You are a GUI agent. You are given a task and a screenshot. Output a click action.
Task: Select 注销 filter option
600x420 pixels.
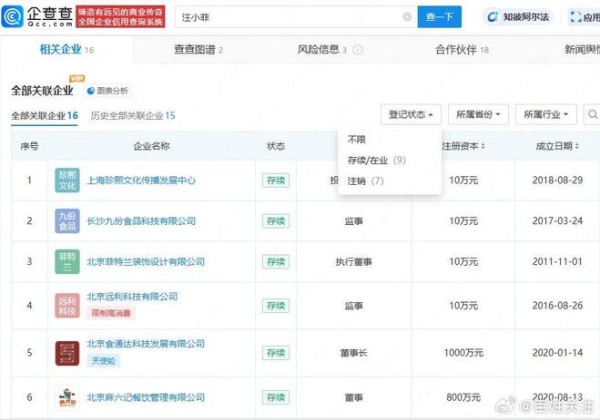pos(364,181)
